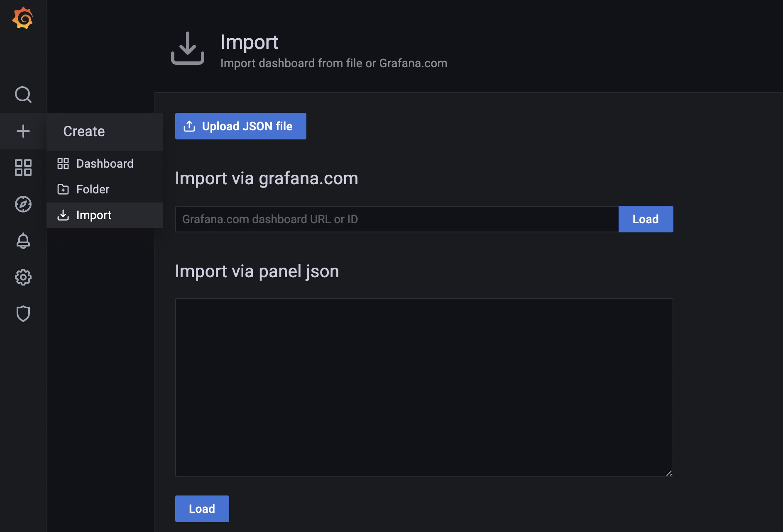Click inside the panel JSON text area
The image size is (783, 532).
pos(423,387)
